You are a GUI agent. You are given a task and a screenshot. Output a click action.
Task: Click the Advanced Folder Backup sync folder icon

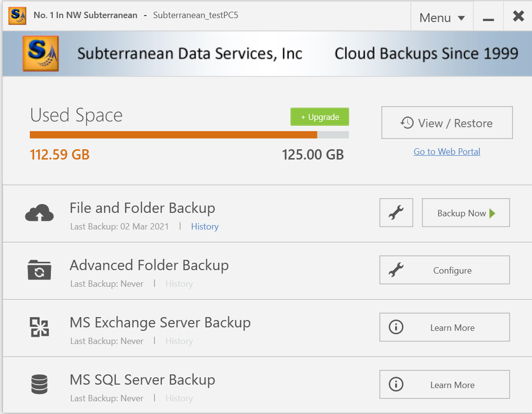(39, 270)
